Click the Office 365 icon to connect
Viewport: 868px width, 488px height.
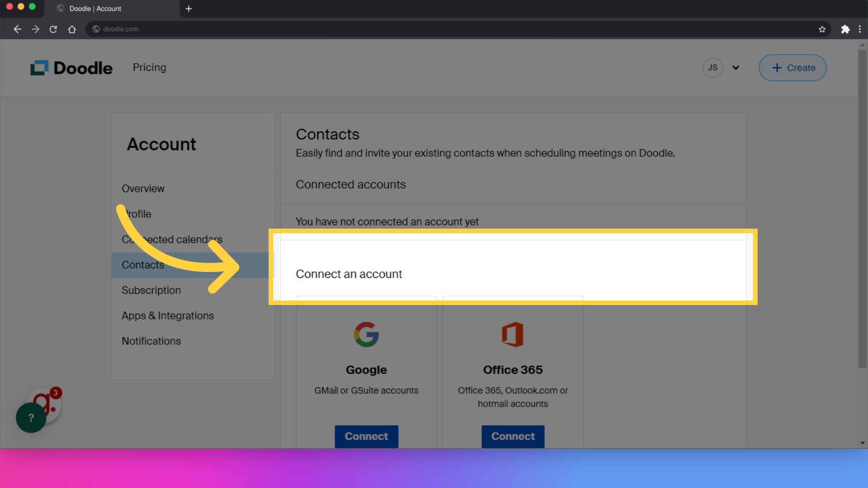[x=512, y=334]
